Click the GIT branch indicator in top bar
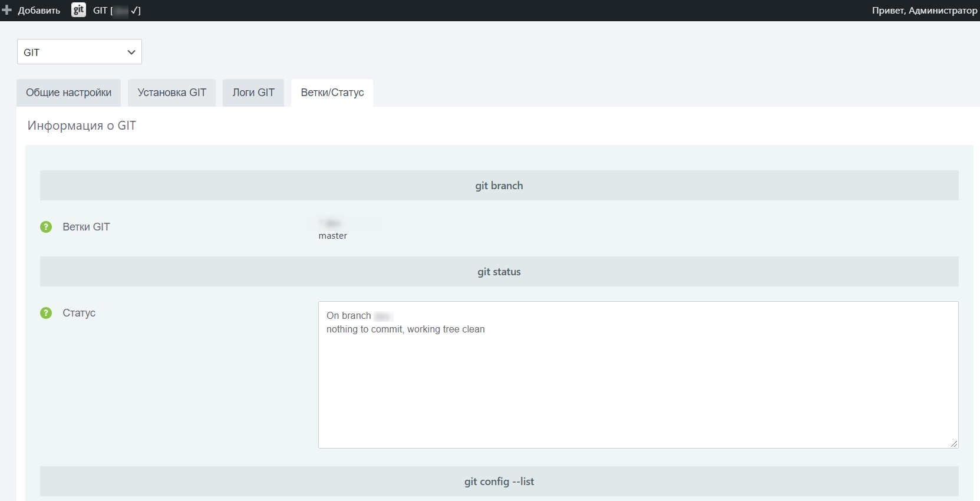Image resolution: width=980 pixels, height=501 pixels. coord(117,11)
